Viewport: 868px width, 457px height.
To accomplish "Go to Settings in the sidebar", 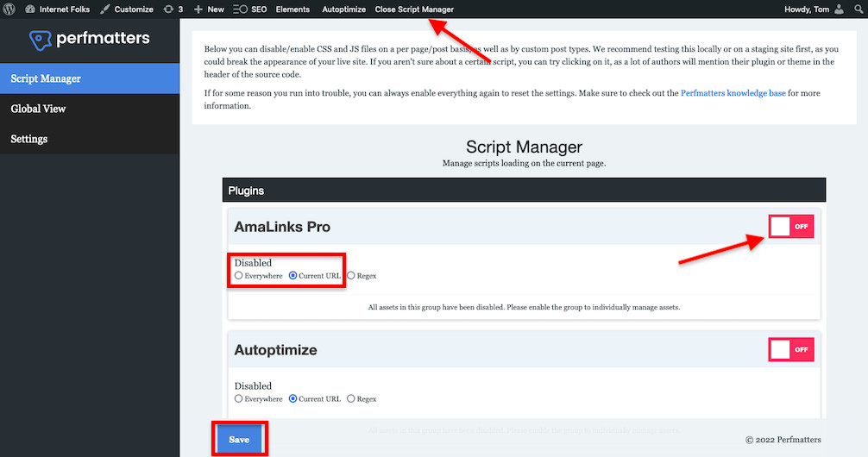I will (29, 139).
